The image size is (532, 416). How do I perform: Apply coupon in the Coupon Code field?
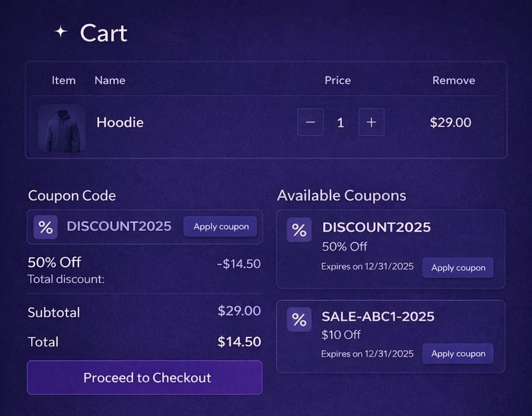point(220,226)
